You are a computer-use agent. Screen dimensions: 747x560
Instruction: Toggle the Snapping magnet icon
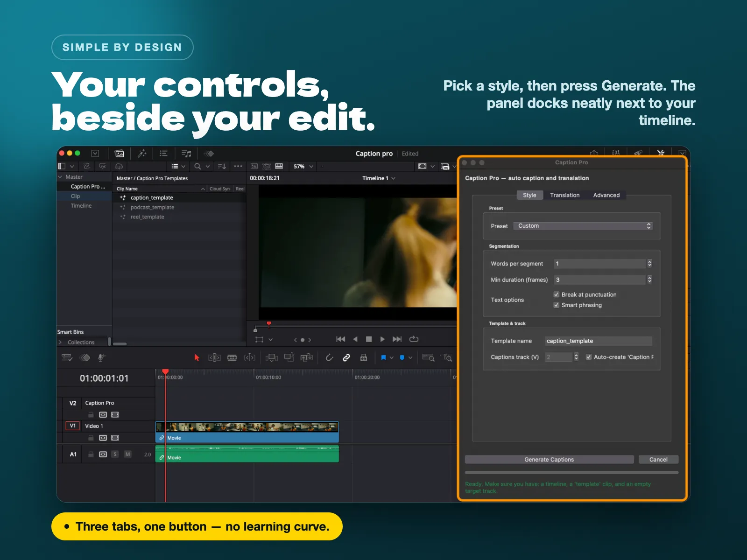[x=329, y=357]
